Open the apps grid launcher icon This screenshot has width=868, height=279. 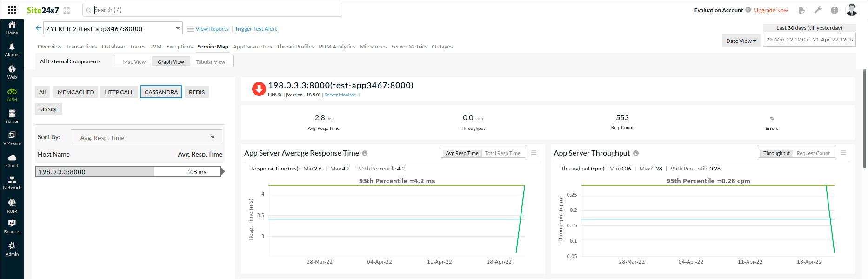(x=12, y=10)
